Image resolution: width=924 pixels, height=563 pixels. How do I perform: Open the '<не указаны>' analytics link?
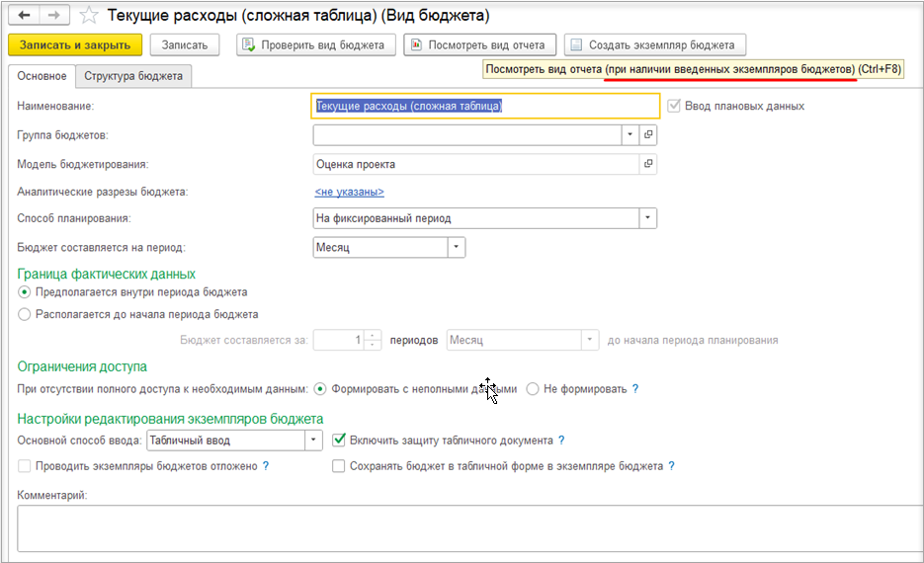(x=349, y=192)
